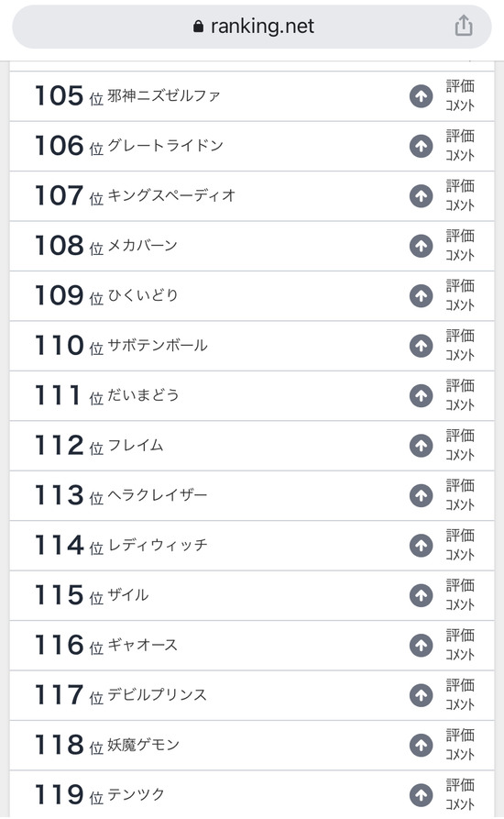504x819 pixels.
Task: Tap the lock icon beside ranking.net
Action: coord(198,27)
